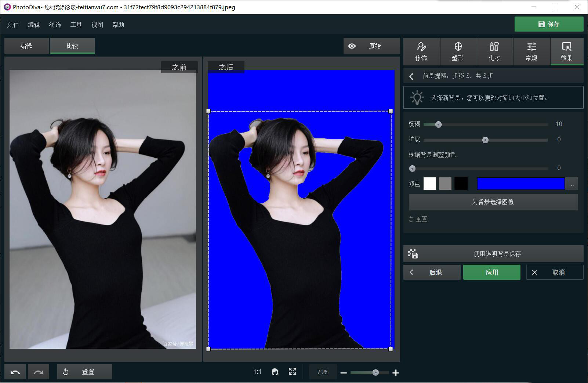Image resolution: width=588 pixels, height=383 pixels.
Task: Click the undo arrow at bottom left
Action: (15, 372)
